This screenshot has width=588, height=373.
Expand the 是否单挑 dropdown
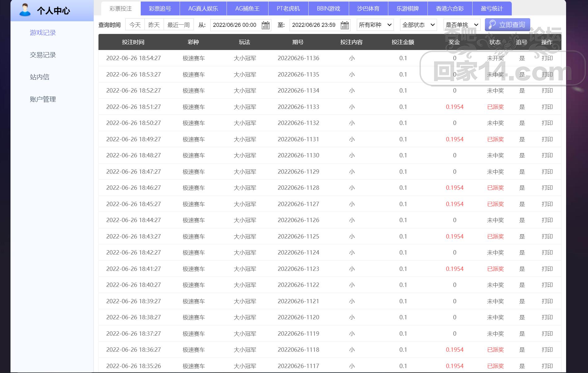[462, 25]
